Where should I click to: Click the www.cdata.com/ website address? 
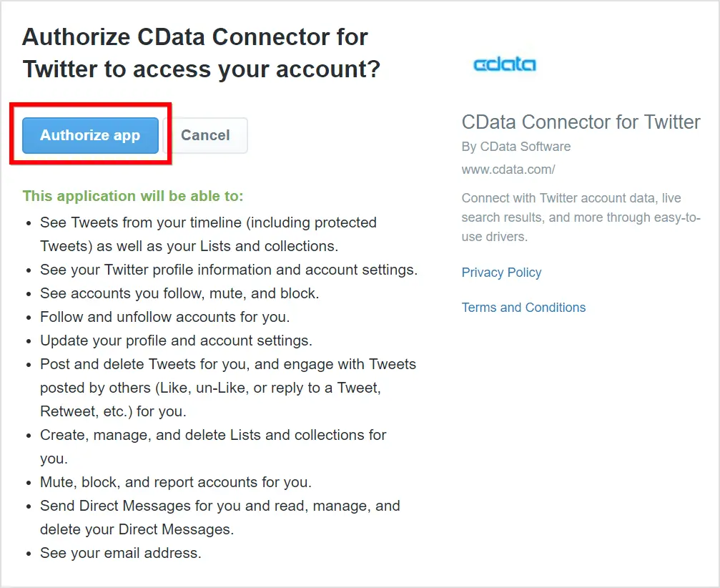click(508, 170)
